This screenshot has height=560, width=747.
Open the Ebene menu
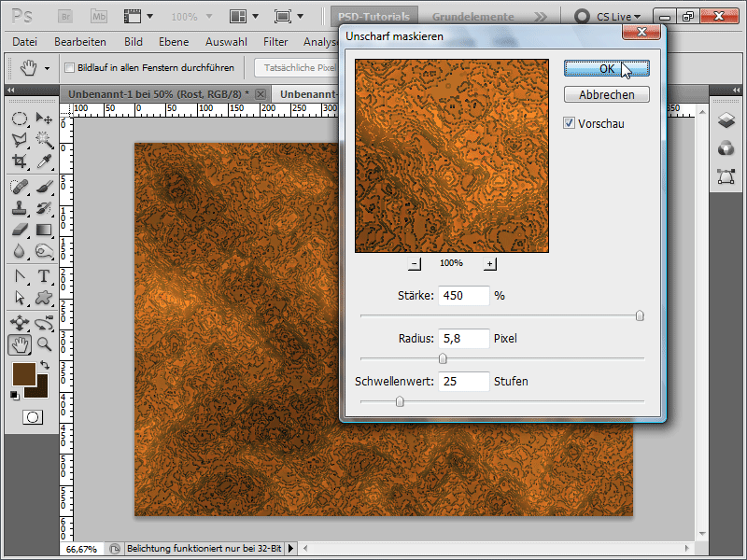click(x=174, y=42)
